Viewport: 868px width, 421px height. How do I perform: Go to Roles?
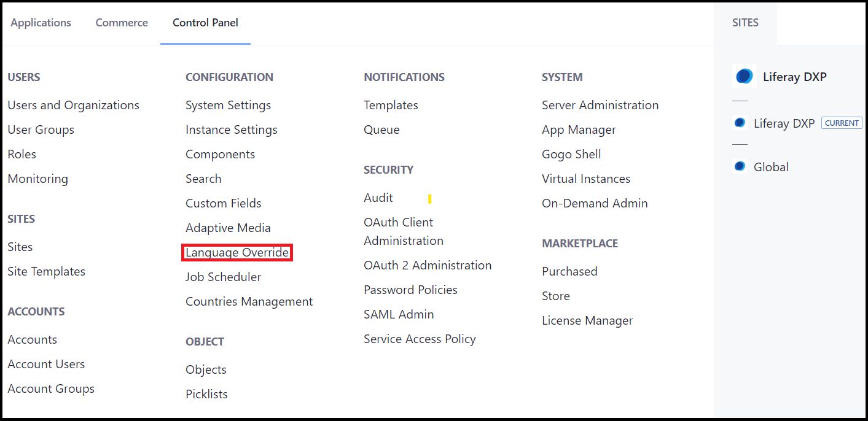[x=22, y=154]
